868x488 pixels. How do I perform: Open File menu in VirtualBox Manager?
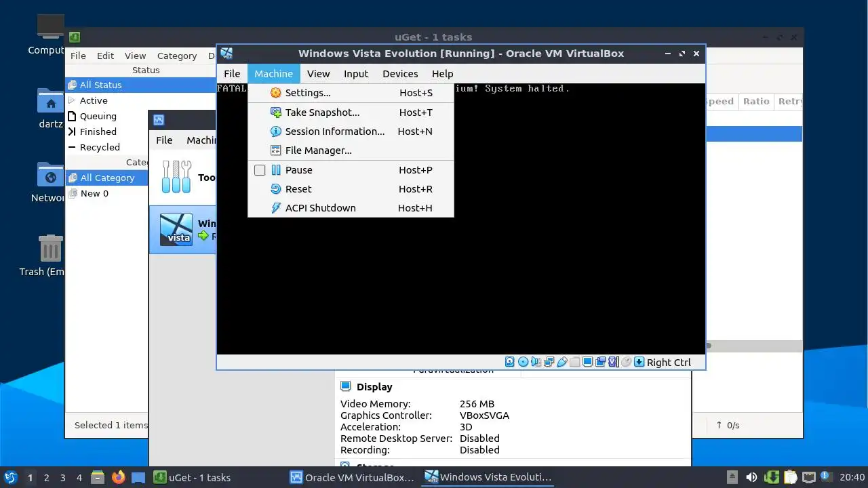(x=164, y=140)
